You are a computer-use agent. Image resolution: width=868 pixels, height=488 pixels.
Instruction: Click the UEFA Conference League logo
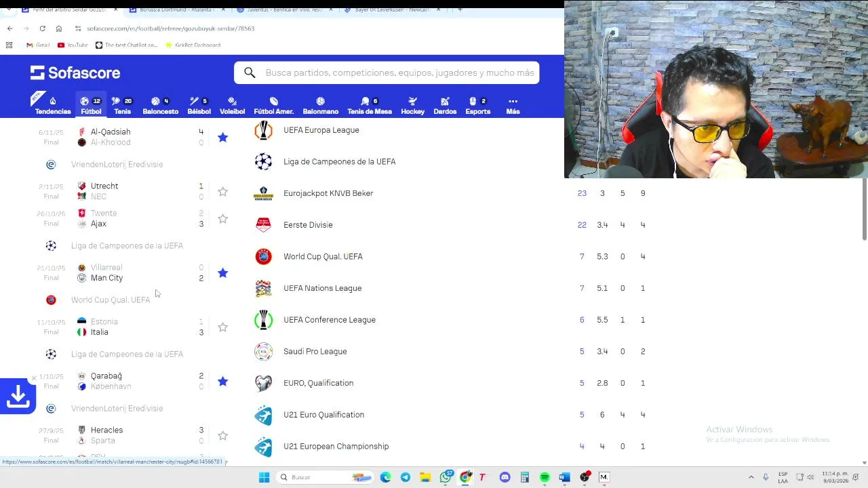263,320
